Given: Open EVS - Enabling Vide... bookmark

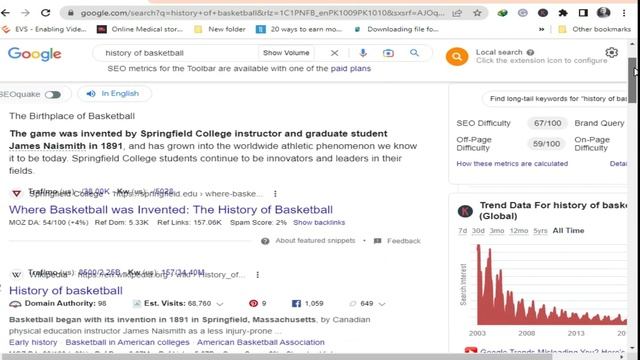Looking at the screenshot, I should (x=44, y=29).
